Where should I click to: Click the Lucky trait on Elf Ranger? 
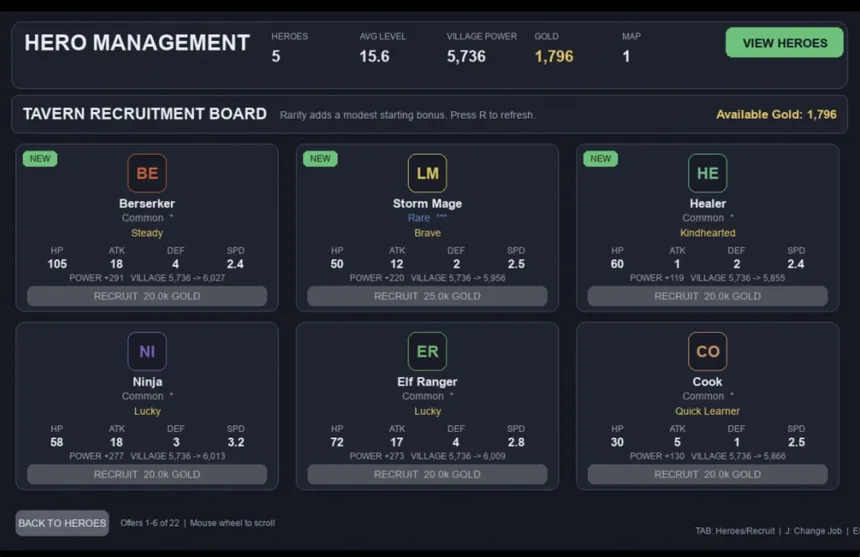coord(427,411)
